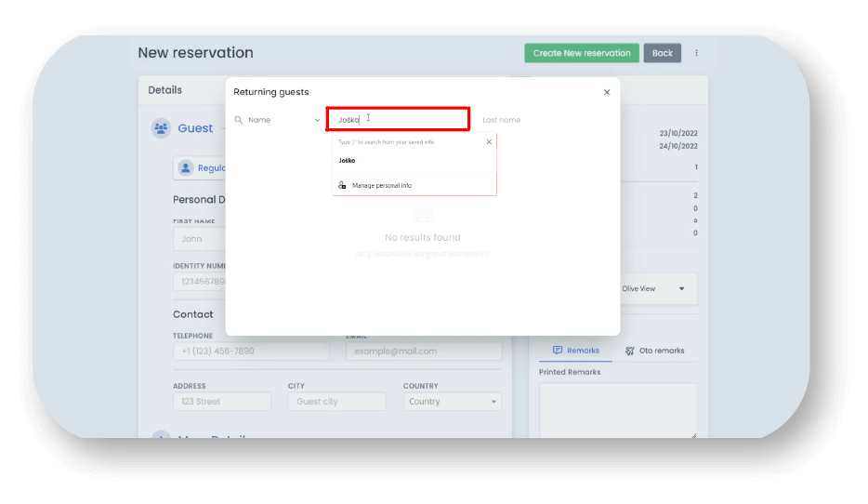Click the Create New reservation button
The image size is (868, 504).
581,53
